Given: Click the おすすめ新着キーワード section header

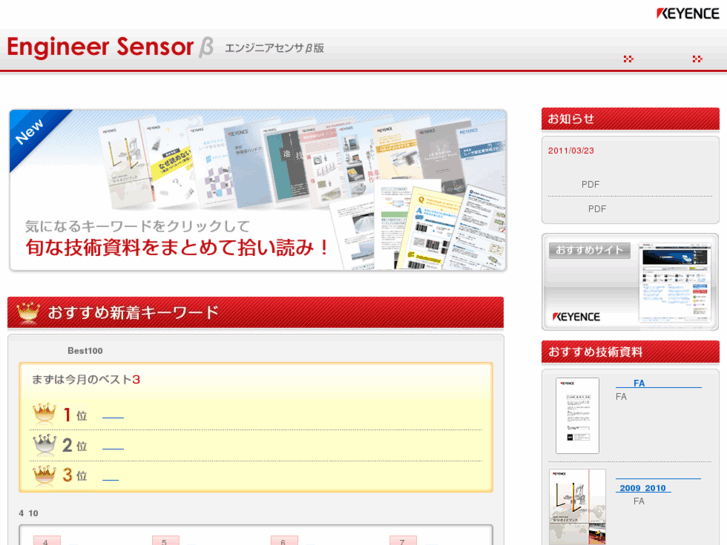Looking at the screenshot, I should pos(255,313).
